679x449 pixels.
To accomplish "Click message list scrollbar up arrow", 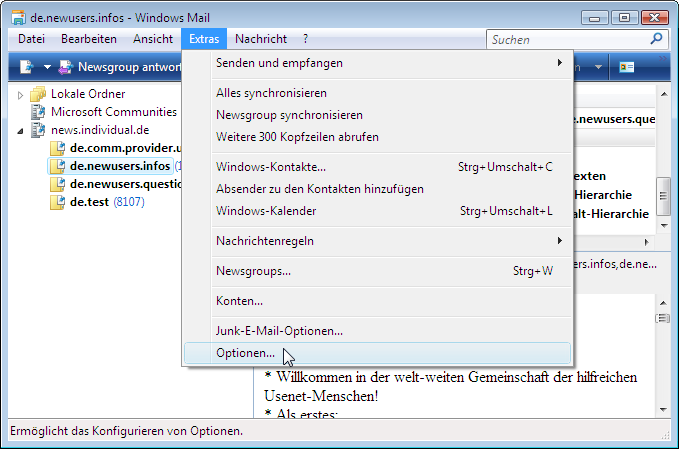I will 664,94.
